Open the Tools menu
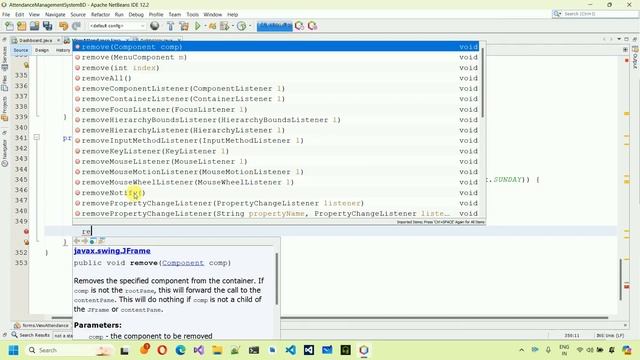This screenshot has width=640, height=360. [193, 14]
